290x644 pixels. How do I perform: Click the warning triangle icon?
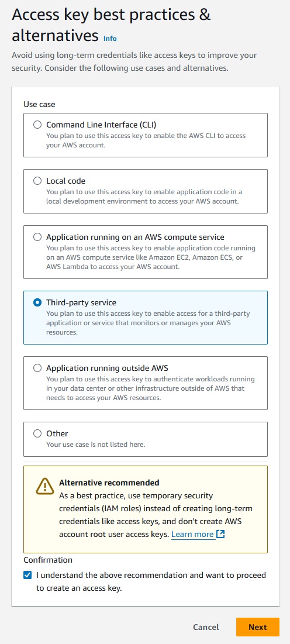(45, 486)
